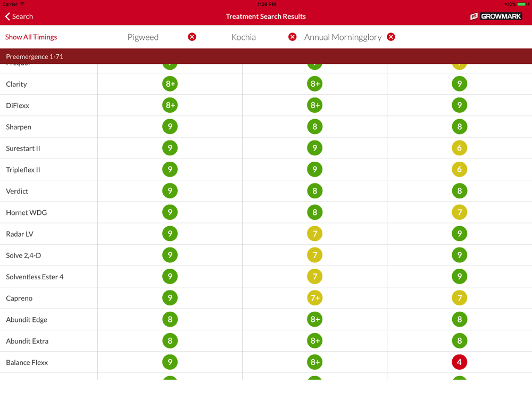
Task: Open the Tripleflex II treatment row
Action: coord(266,169)
